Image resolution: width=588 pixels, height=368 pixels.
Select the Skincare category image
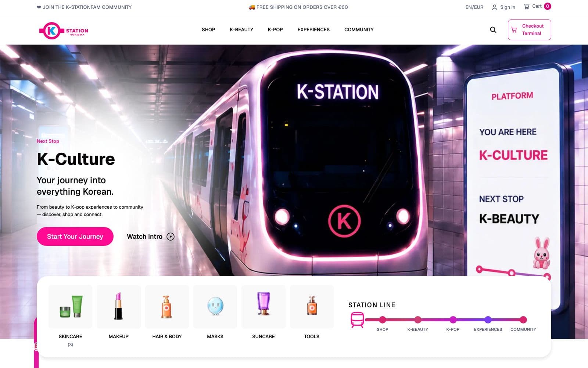(70, 307)
